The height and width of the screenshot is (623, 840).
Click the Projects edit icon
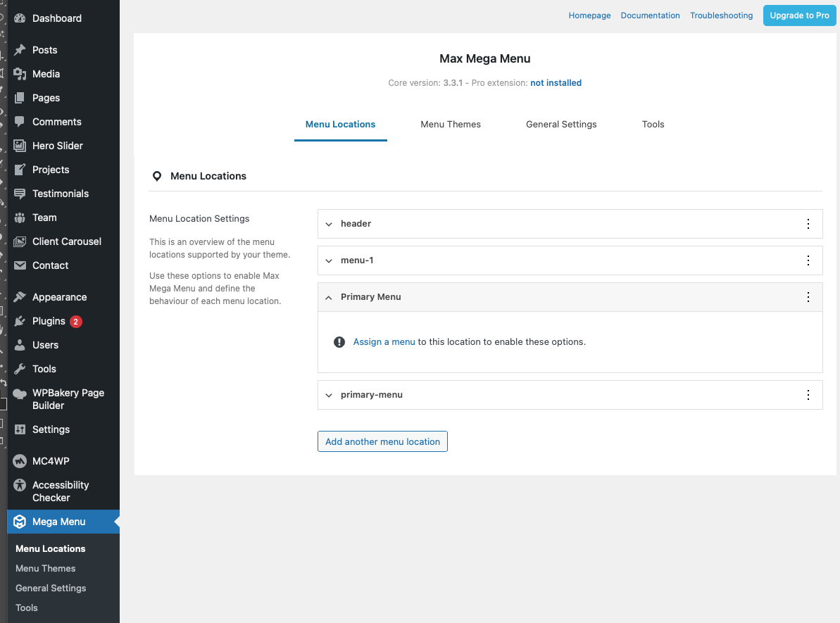20,170
